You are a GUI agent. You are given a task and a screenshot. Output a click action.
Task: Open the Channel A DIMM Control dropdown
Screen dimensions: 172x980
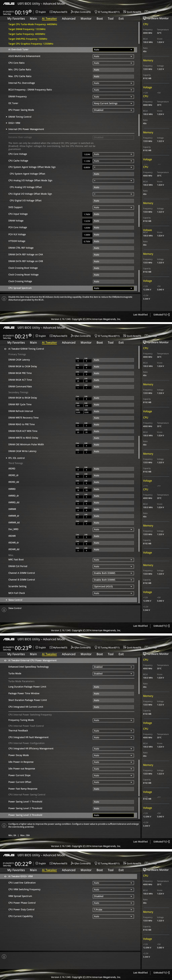pyautogui.click(x=113, y=573)
